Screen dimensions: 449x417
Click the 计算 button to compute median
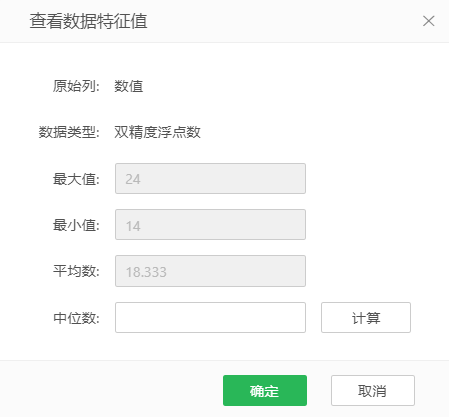coord(366,318)
